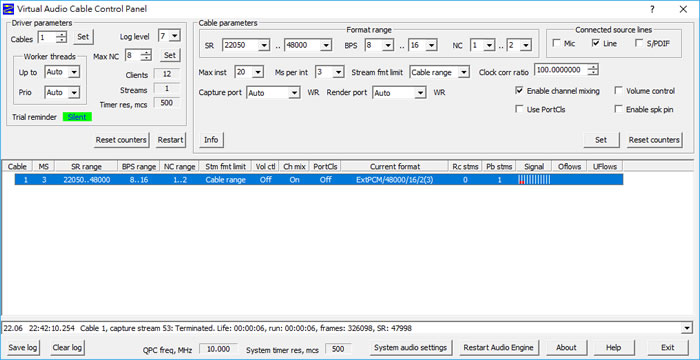Click the Timer res, mcs value 500
This screenshot has width=700, height=360.
click(x=167, y=103)
